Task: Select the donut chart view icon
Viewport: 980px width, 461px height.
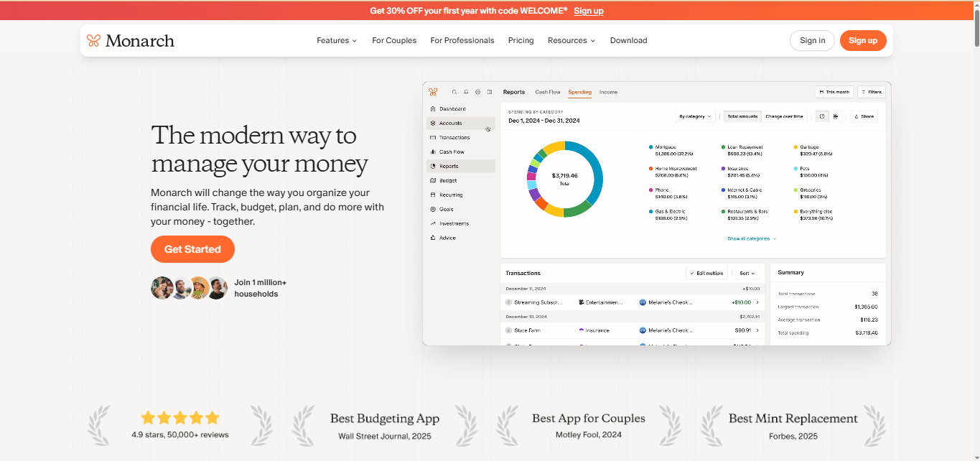Action: click(822, 116)
